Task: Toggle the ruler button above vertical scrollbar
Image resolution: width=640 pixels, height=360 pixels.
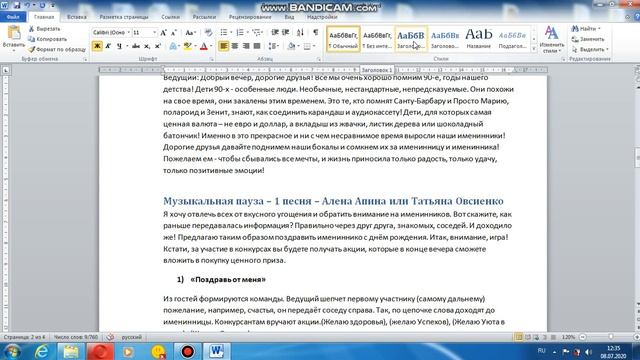Action: tap(637, 70)
